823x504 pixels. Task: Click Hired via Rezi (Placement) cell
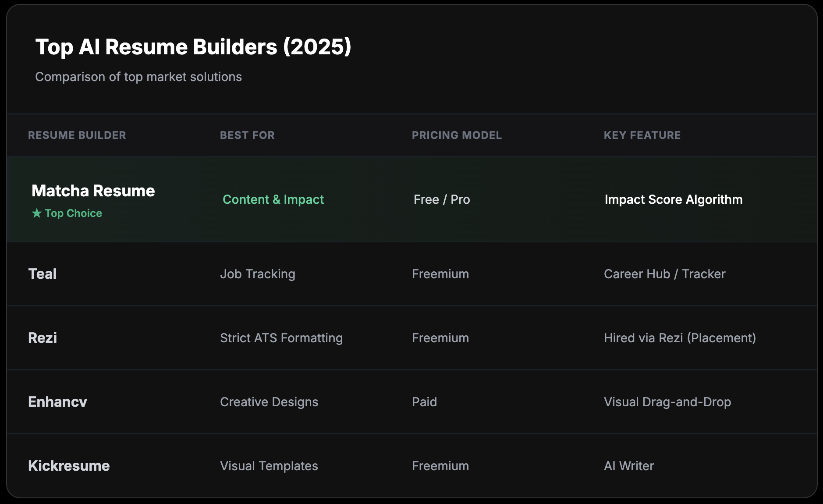(x=680, y=338)
